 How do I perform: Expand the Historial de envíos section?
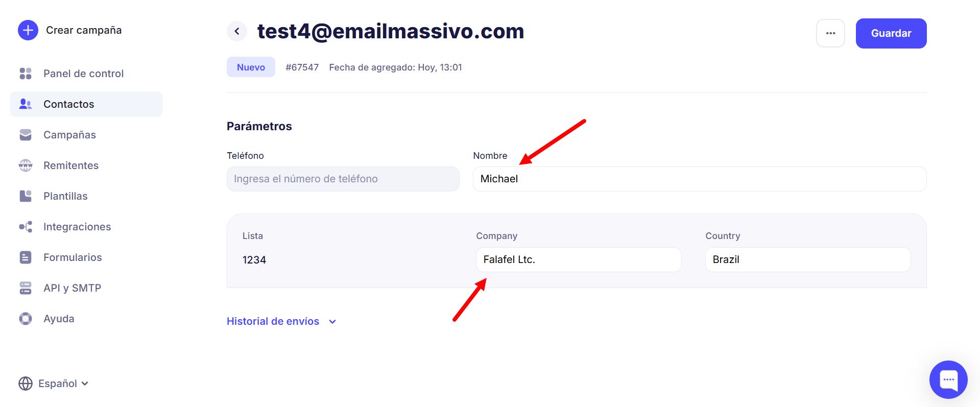pos(281,321)
